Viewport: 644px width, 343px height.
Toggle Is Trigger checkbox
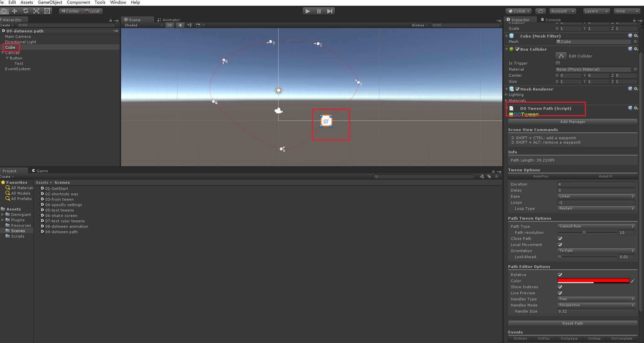tap(558, 63)
